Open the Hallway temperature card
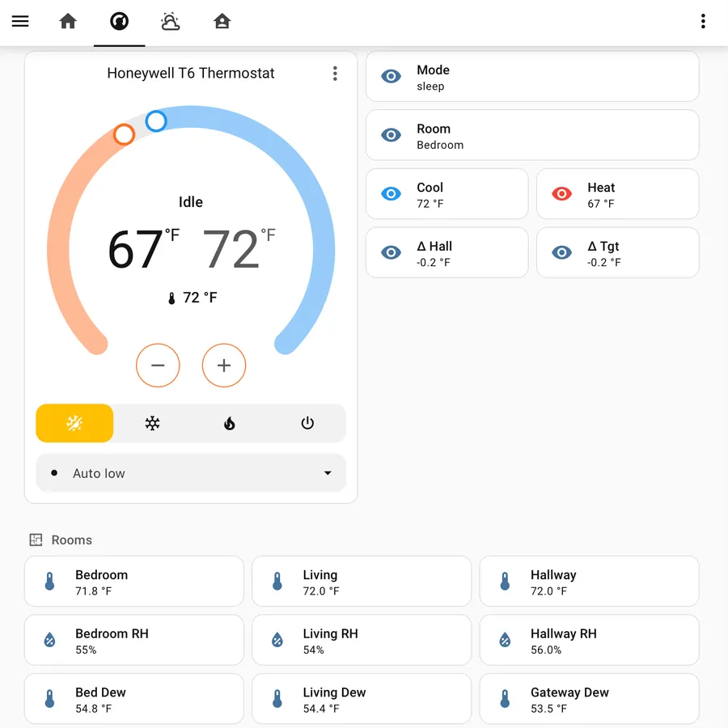The image size is (728, 728). pyautogui.click(x=589, y=582)
